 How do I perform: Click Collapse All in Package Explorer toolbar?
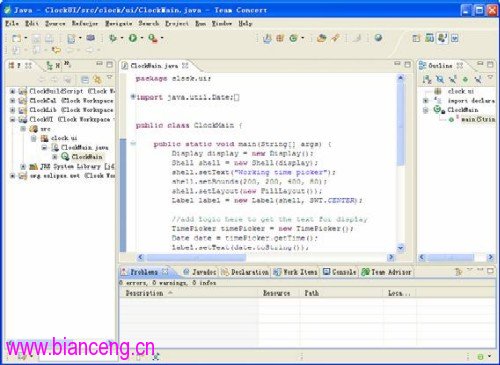(85, 79)
